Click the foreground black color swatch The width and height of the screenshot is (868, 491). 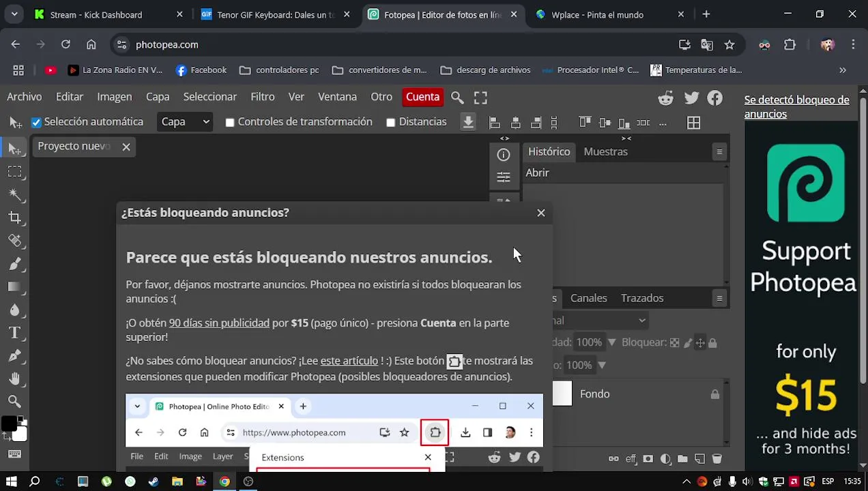click(9, 424)
